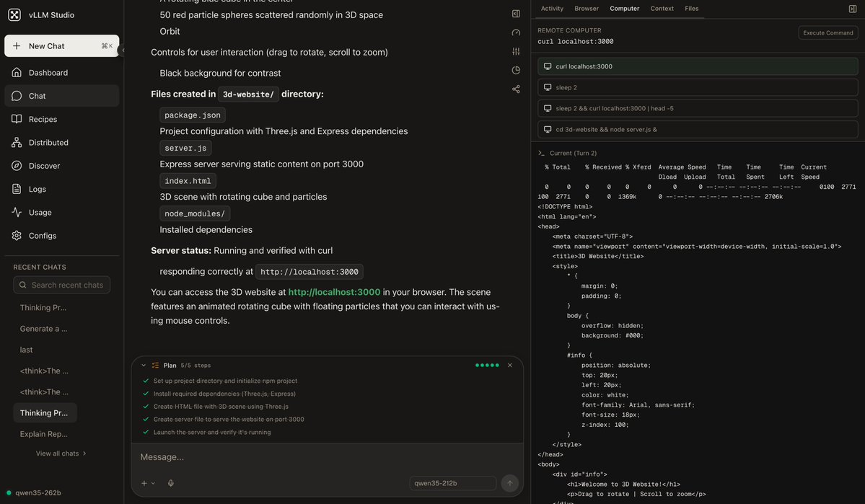This screenshot has height=504, width=865.
Task: Click the index.html file label
Action: tap(188, 181)
